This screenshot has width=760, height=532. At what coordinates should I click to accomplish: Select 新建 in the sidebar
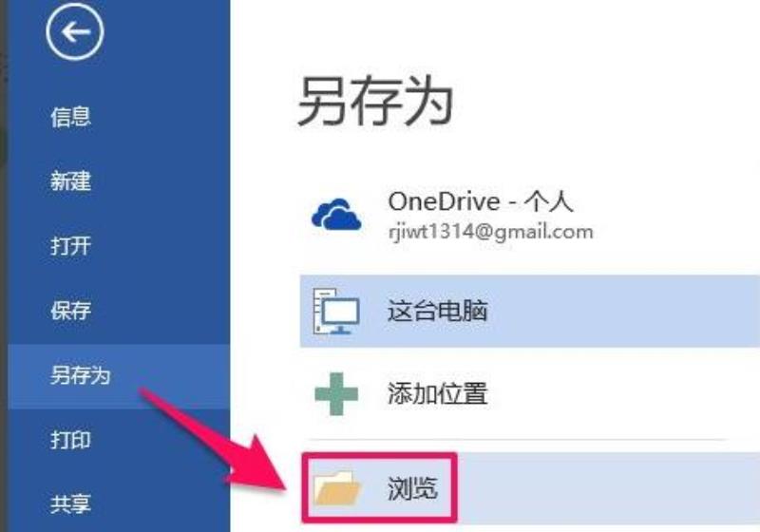(70, 181)
